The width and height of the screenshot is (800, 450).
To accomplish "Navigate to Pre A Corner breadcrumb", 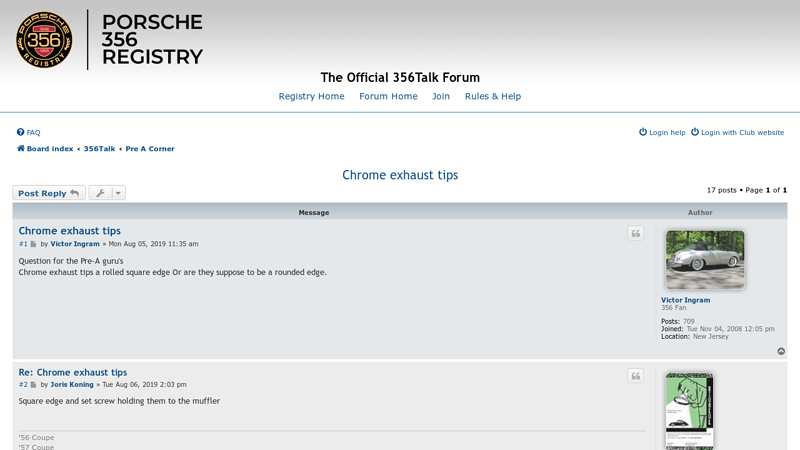I will pyautogui.click(x=150, y=149).
